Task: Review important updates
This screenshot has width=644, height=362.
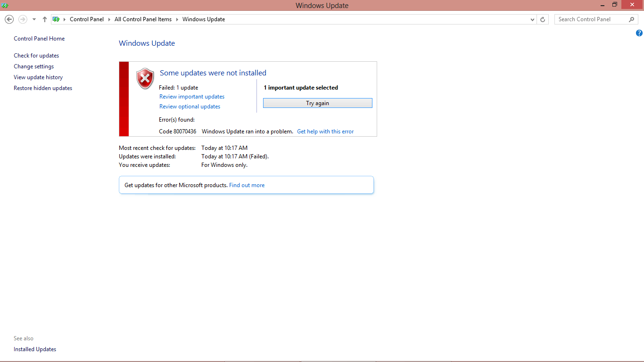Action: coord(191,96)
